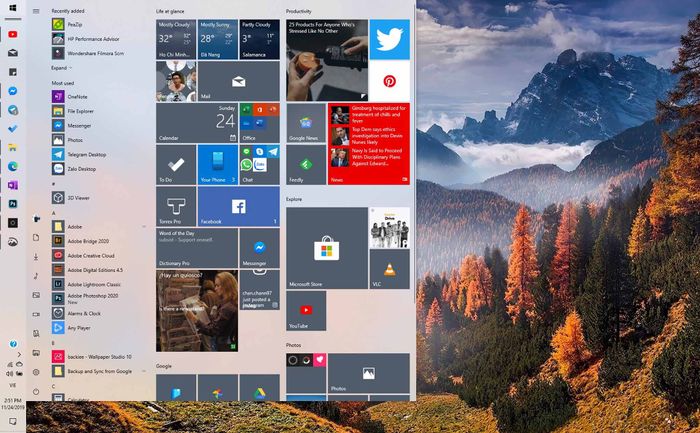Open HP Performance Advisor
The width and height of the screenshot is (700, 433).
(99, 39)
